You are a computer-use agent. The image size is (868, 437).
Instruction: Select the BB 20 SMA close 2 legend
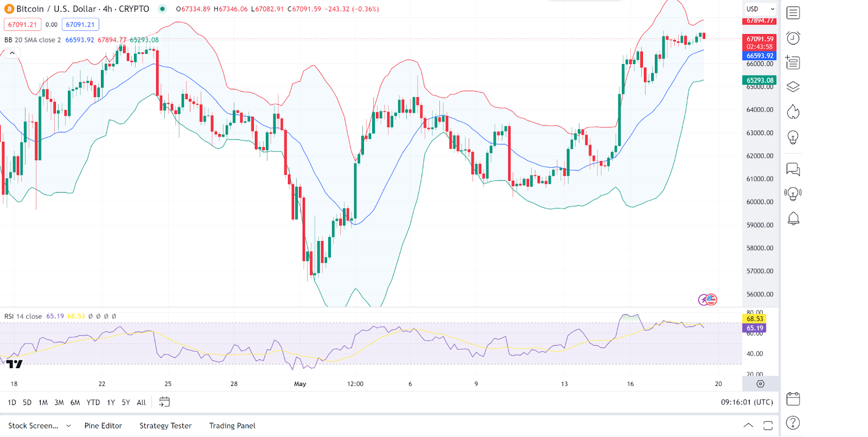[33, 40]
